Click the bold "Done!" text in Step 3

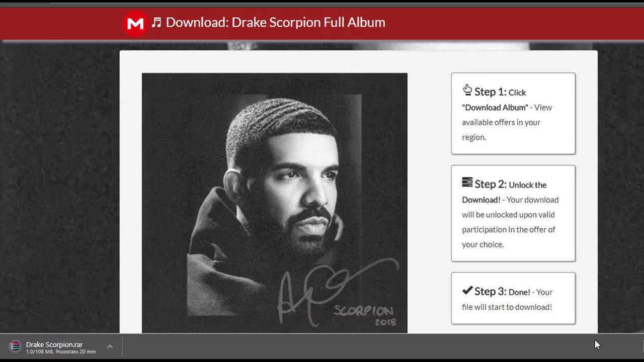pyautogui.click(x=519, y=292)
